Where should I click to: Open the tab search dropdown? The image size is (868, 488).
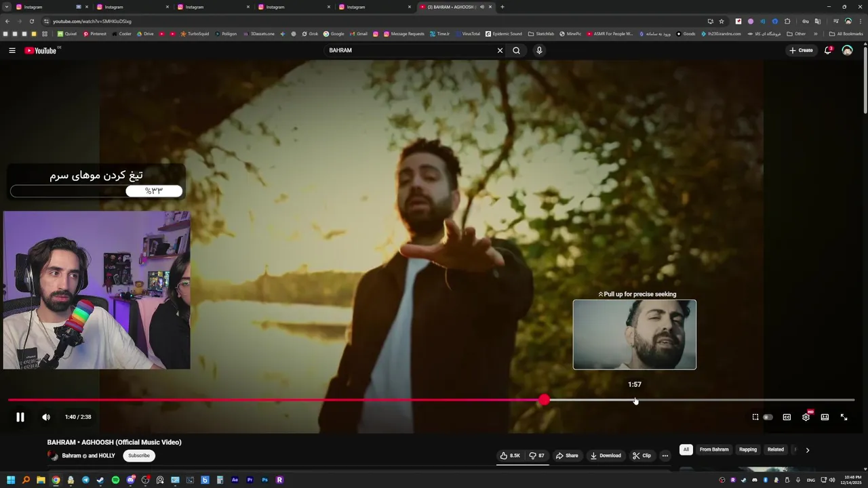[x=6, y=7]
